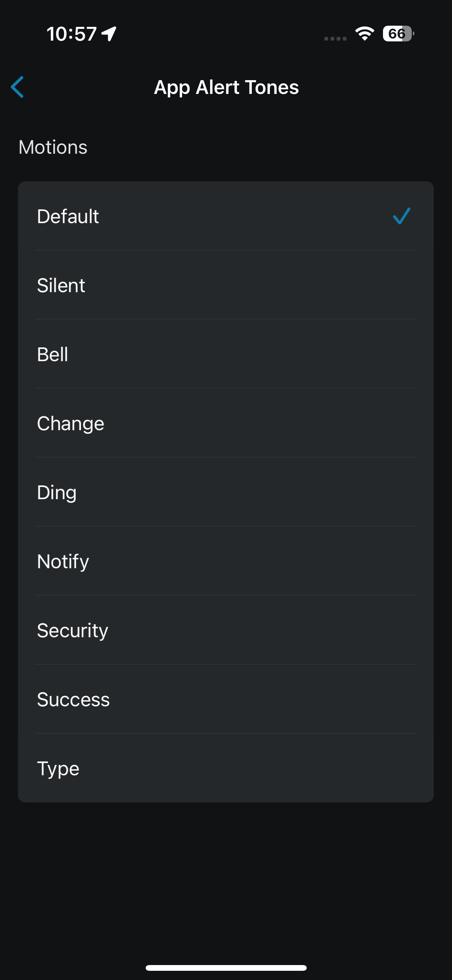Tap the cellular signal dots
The image size is (452, 980).
pyautogui.click(x=335, y=38)
